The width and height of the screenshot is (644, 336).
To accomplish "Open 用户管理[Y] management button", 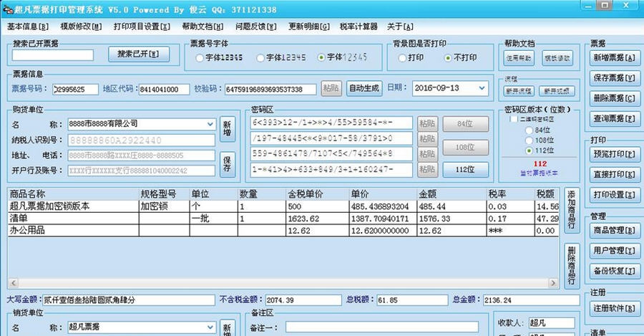I will click(614, 251).
